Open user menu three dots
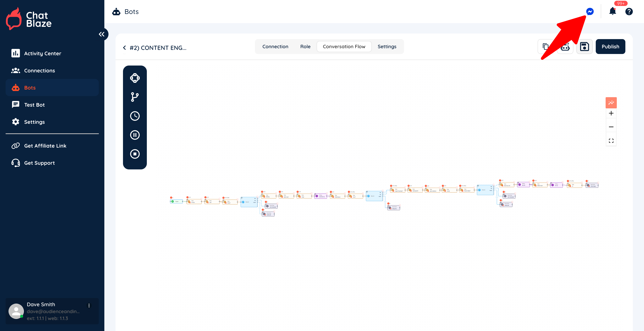This screenshot has height=331, width=644. (x=89, y=305)
